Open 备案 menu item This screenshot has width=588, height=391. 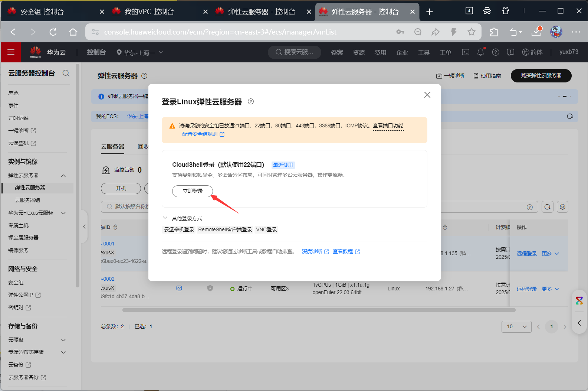(337, 52)
